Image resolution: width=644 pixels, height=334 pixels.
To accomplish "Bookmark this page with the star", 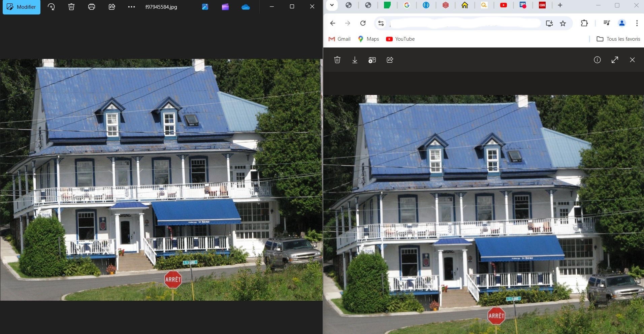I will pyautogui.click(x=563, y=23).
